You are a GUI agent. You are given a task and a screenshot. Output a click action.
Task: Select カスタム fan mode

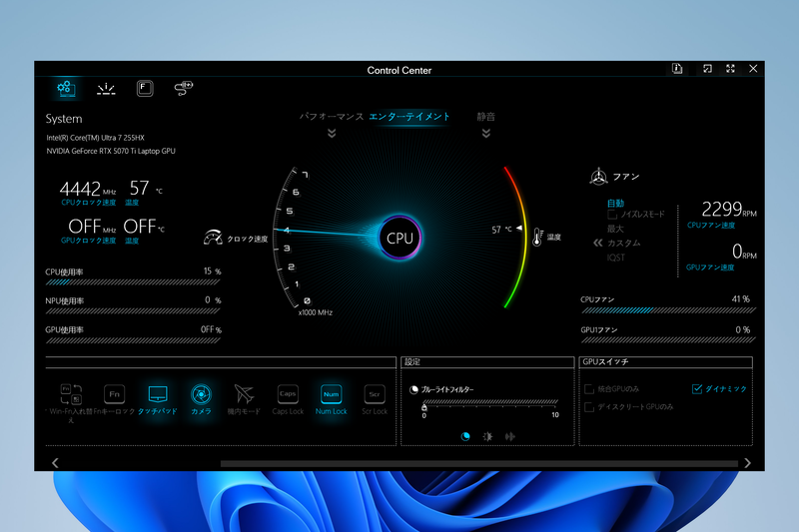pyautogui.click(x=623, y=244)
